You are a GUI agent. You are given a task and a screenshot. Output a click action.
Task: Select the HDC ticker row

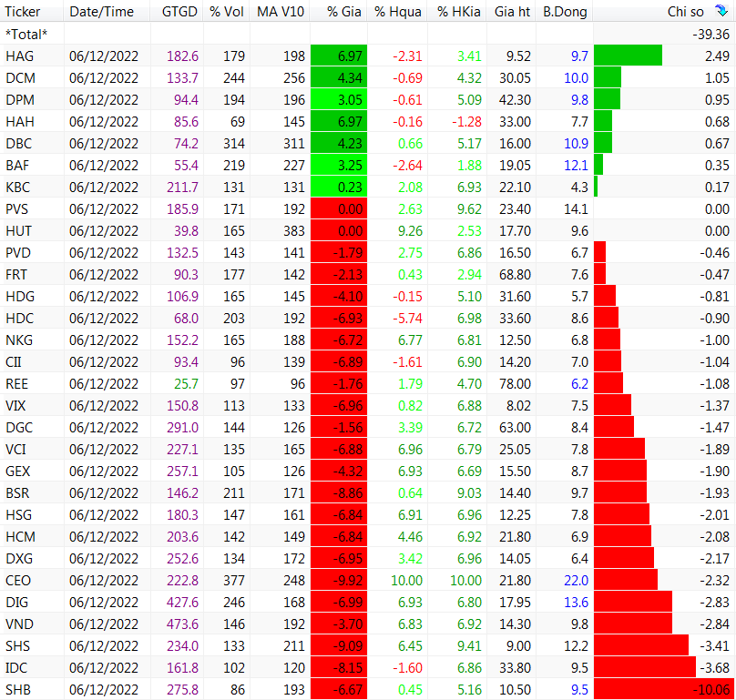coord(368,318)
